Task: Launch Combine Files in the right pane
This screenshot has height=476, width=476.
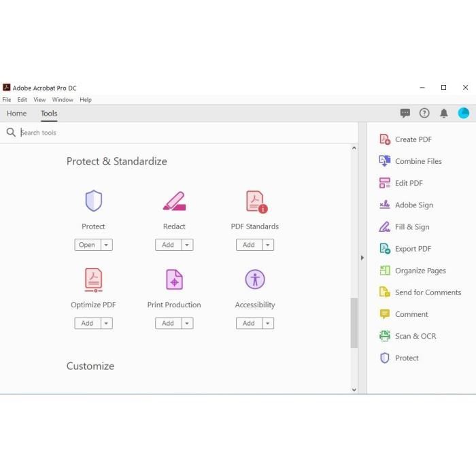Action: [411, 161]
